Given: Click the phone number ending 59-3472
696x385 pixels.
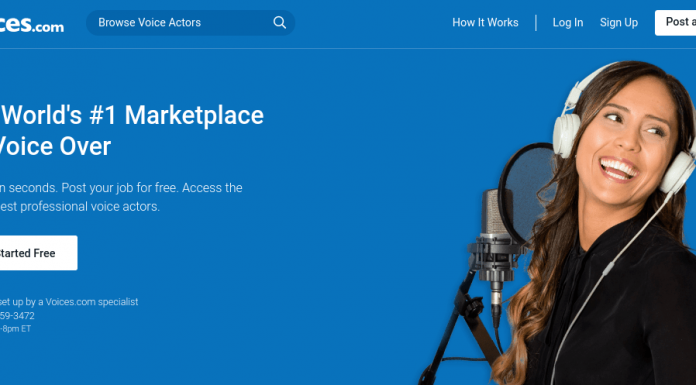Looking at the screenshot, I should [17, 316].
